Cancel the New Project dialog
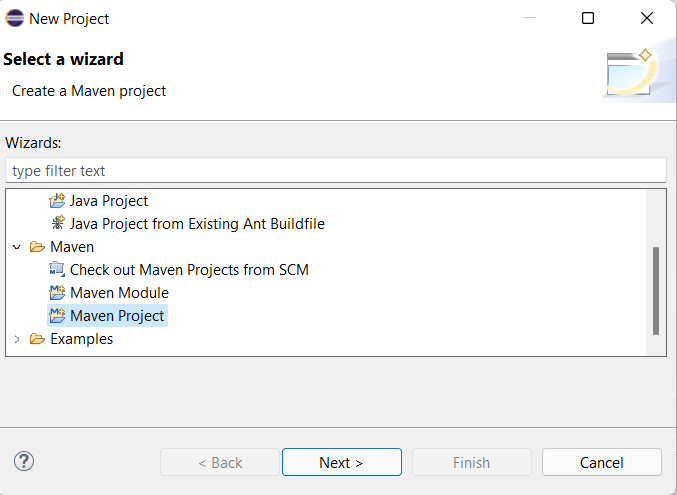 pos(601,462)
